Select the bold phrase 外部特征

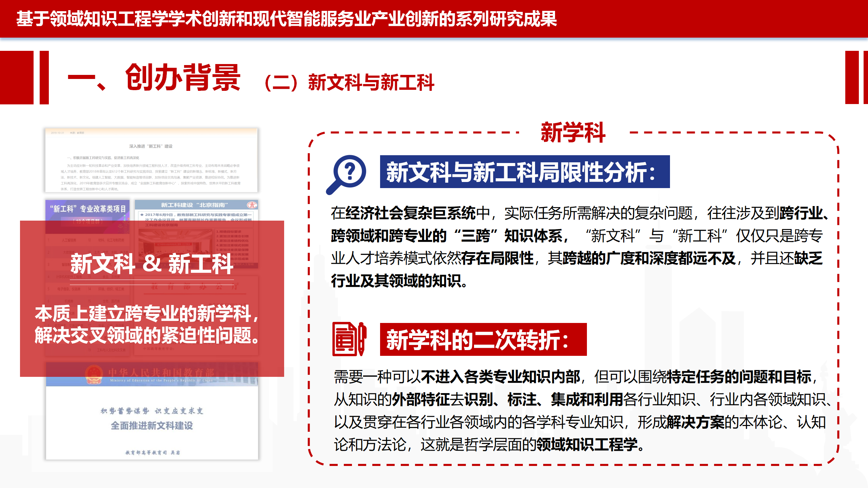click(x=421, y=400)
